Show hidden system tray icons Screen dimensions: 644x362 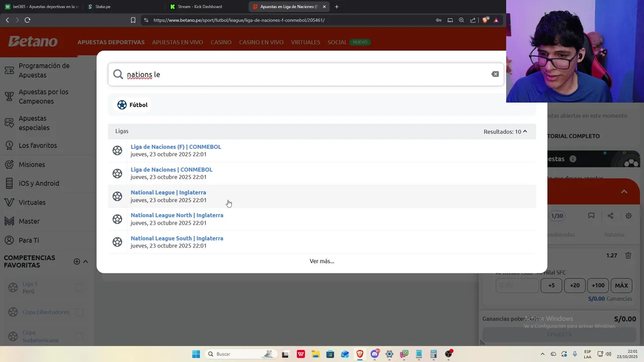542,354
